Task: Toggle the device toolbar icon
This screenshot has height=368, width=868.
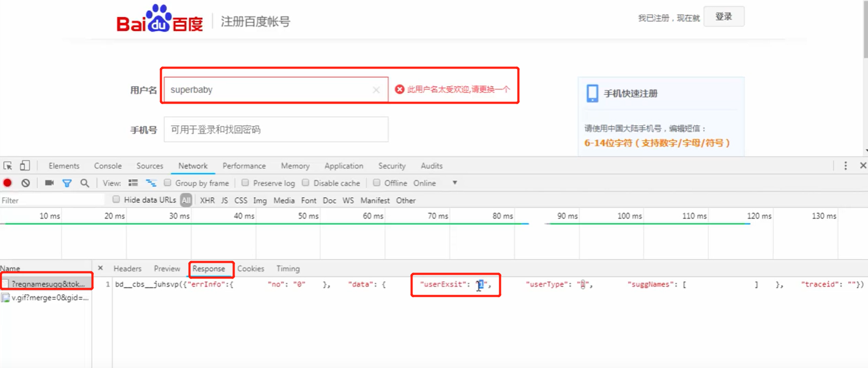Action: (25, 166)
